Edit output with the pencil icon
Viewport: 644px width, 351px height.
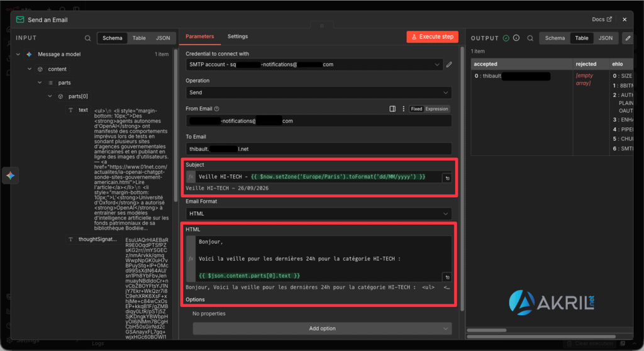tap(628, 38)
